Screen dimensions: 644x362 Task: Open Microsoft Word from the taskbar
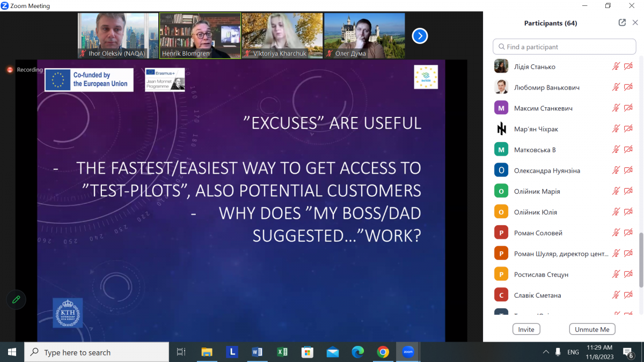pyautogui.click(x=257, y=352)
